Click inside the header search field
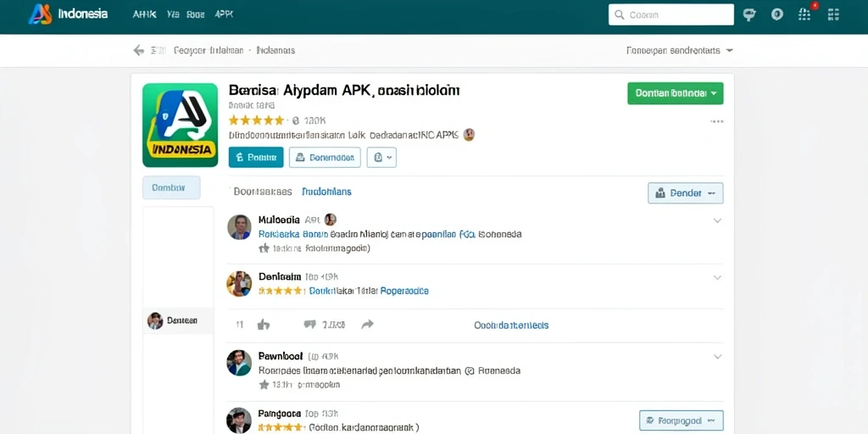The height and width of the screenshot is (434, 868). point(671,15)
